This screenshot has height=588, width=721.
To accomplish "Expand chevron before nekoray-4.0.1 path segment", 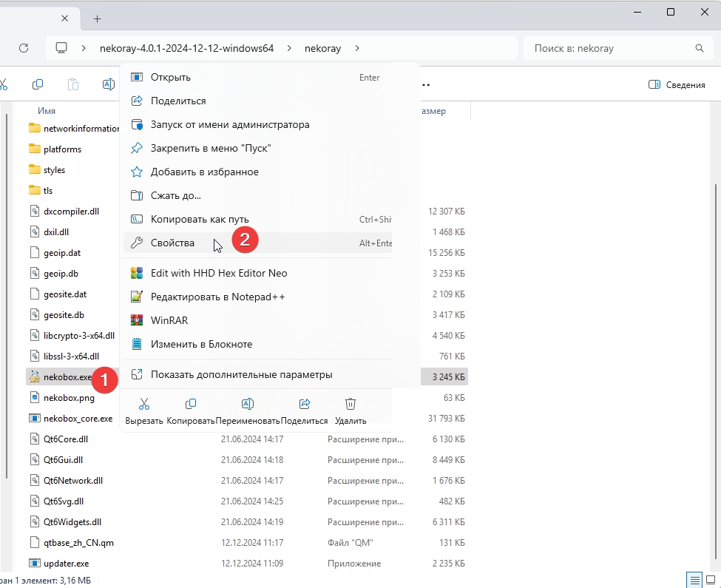I will coord(84,48).
